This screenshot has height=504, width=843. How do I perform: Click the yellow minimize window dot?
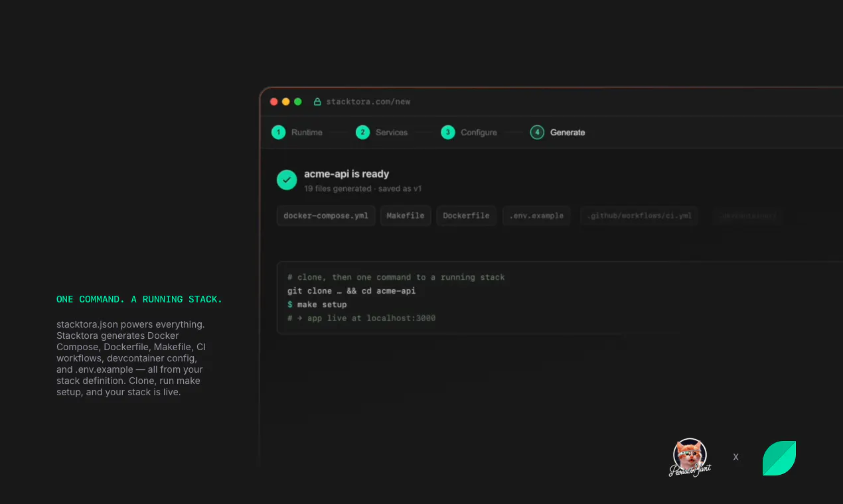(x=286, y=101)
